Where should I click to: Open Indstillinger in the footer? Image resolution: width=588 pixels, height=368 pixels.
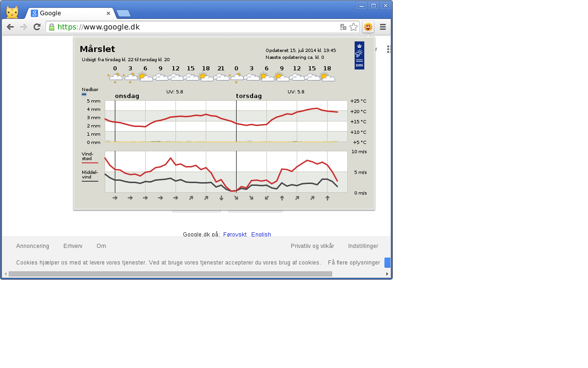pos(363,246)
